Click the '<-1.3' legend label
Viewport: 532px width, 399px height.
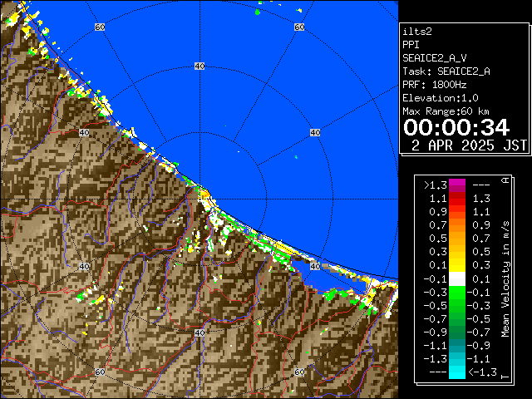(x=482, y=372)
